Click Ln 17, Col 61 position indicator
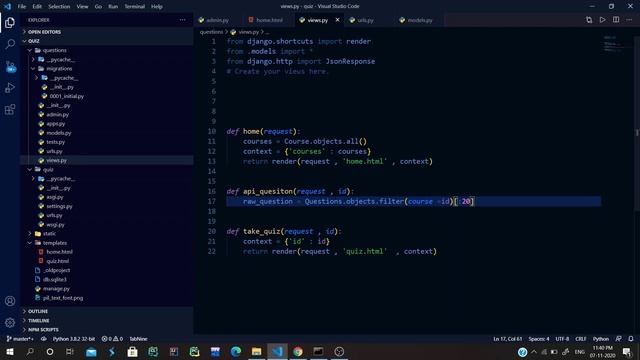Screen dimensions: 640x360 [507, 339]
